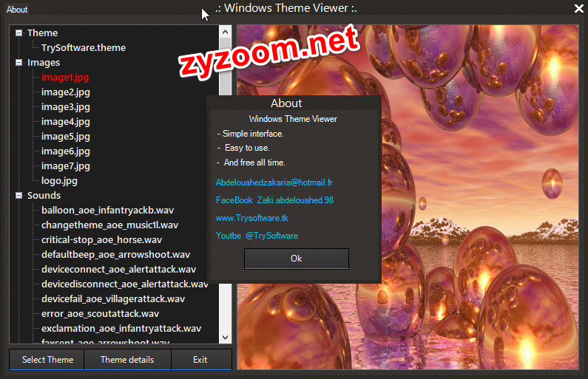This screenshot has height=379, width=588.
Task: Click the '- Easy to use.' text
Action: [x=243, y=148]
